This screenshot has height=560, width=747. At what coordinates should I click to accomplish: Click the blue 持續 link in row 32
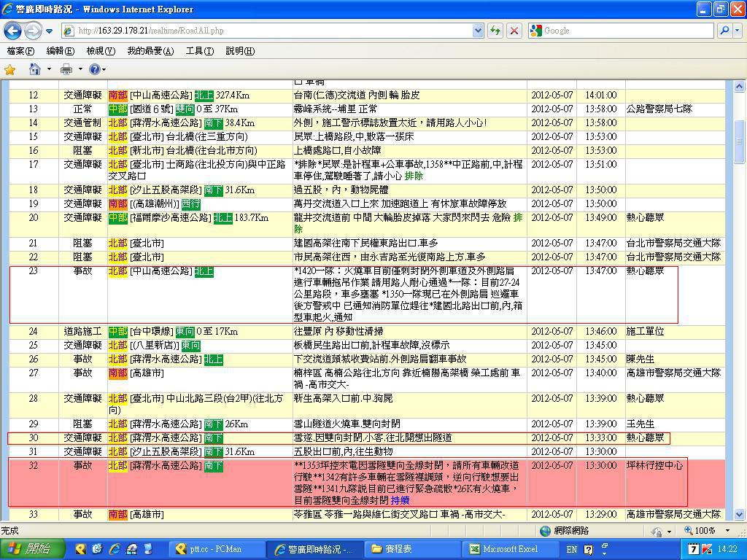click(400, 500)
